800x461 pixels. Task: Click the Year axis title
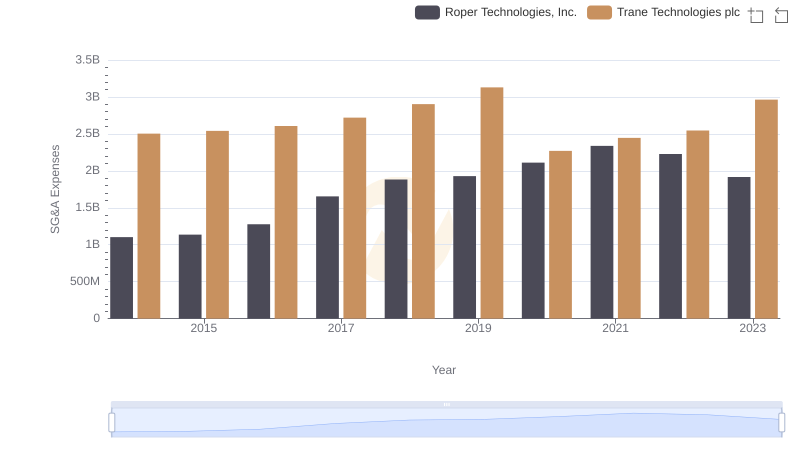point(444,370)
